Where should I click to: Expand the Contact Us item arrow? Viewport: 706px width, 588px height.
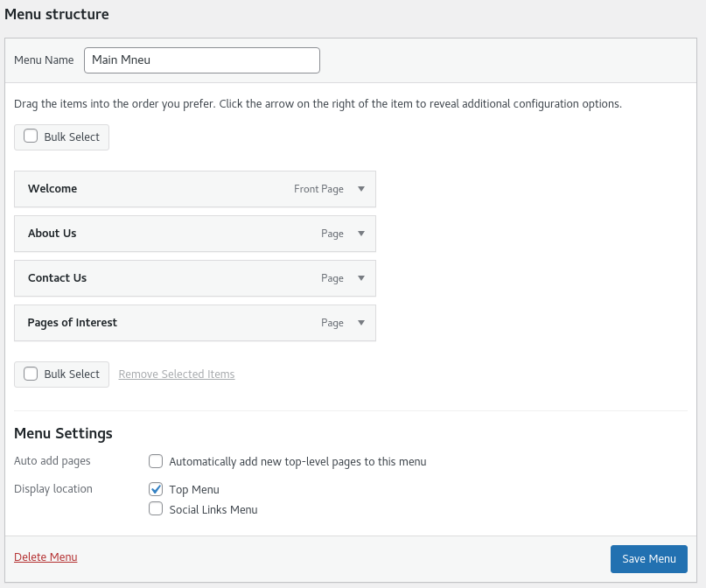tap(361, 278)
